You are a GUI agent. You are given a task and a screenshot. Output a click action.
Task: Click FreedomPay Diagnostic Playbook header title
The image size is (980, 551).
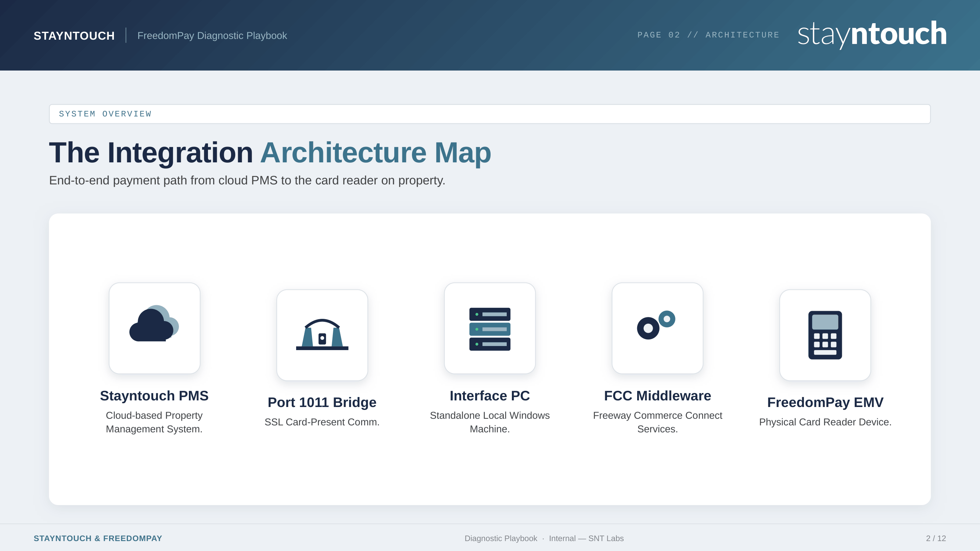click(212, 36)
